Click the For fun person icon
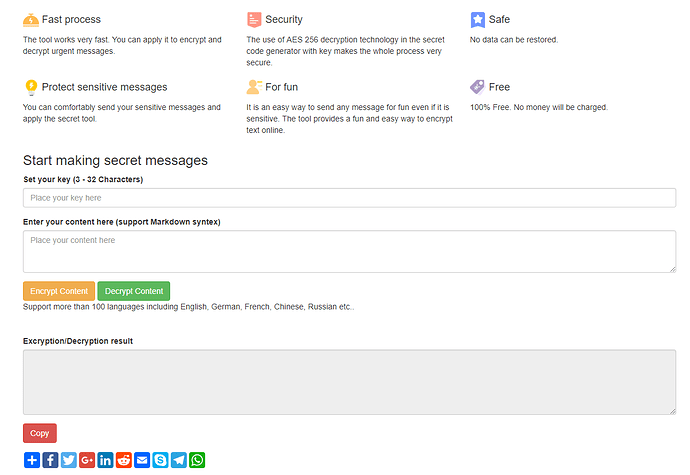Image resolution: width=690 pixels, height=475 pixels. pos(254,87)
